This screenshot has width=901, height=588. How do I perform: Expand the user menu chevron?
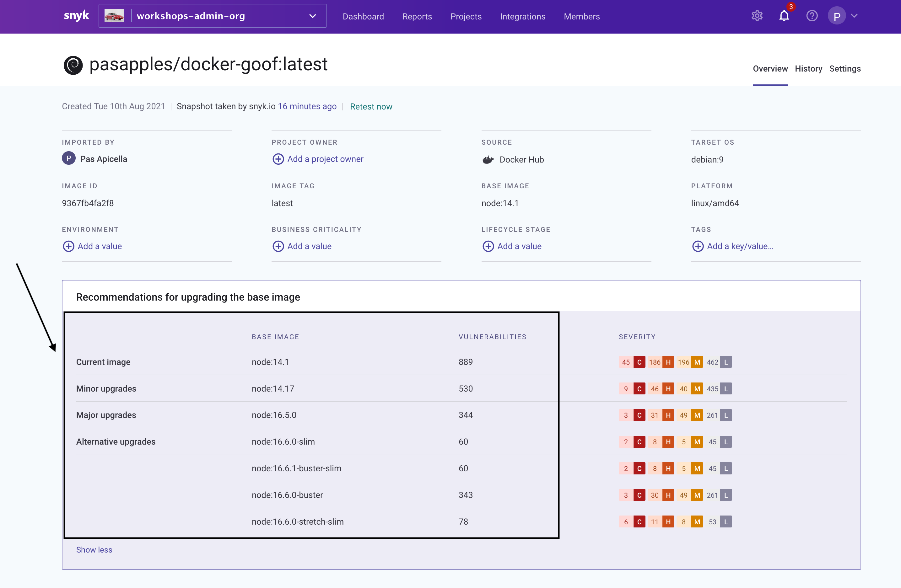point(854,16)
